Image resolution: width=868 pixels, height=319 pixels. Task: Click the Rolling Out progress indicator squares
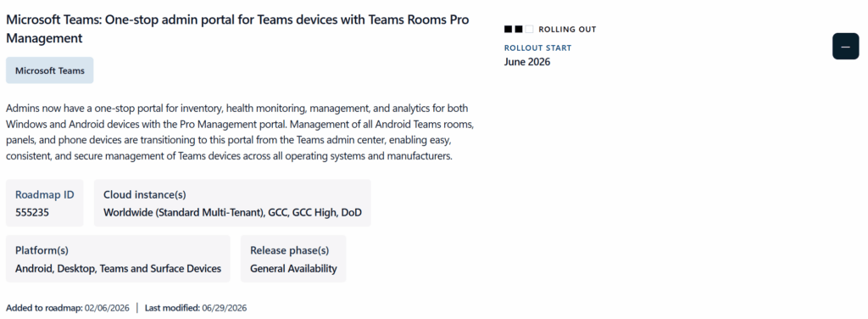(x=519, y=29)
